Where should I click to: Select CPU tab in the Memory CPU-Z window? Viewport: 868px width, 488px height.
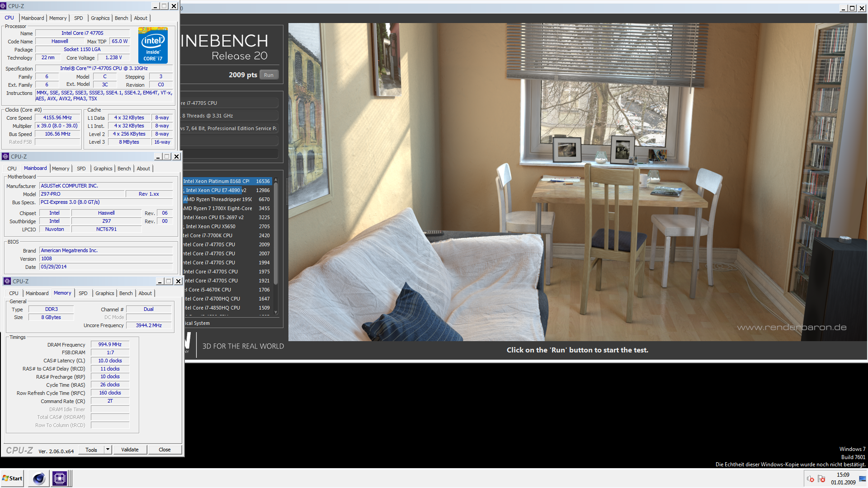(14, 293)
